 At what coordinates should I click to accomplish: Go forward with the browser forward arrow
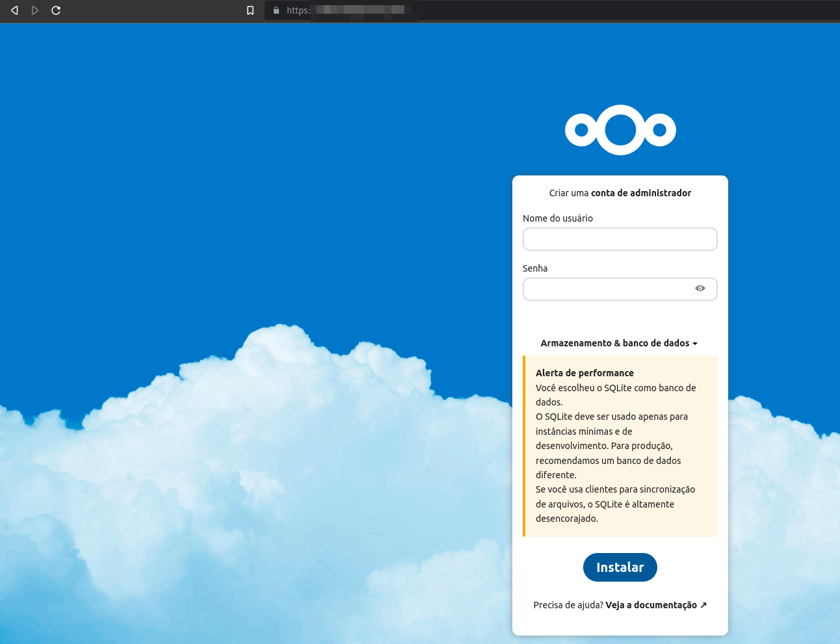(x=35, y=10)
